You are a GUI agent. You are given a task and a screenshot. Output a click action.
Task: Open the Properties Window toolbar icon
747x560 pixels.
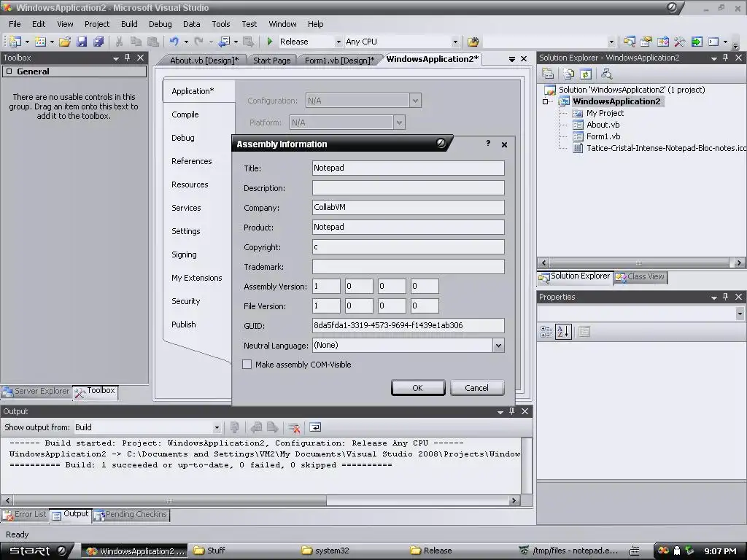click(x=646, y=42)
